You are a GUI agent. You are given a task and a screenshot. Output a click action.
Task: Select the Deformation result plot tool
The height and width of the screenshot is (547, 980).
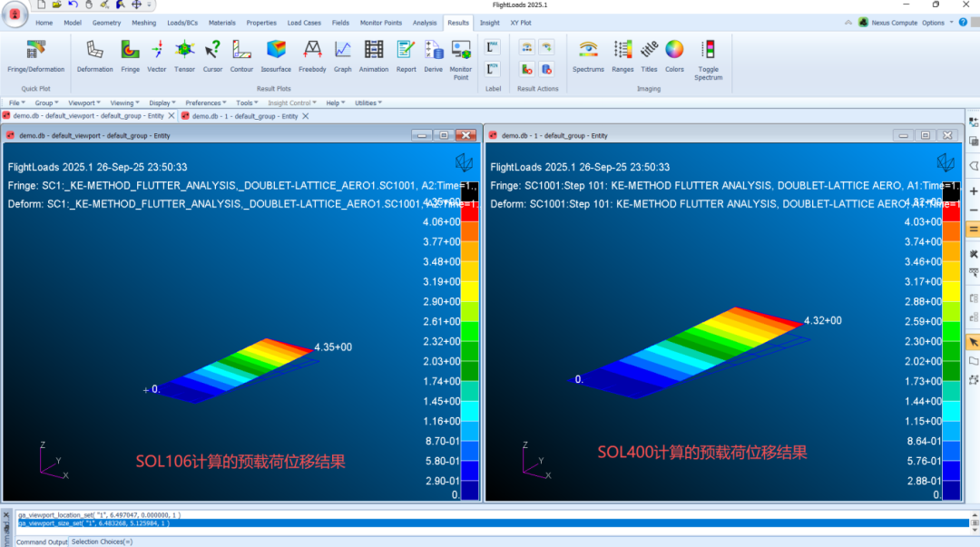(94, 55)
